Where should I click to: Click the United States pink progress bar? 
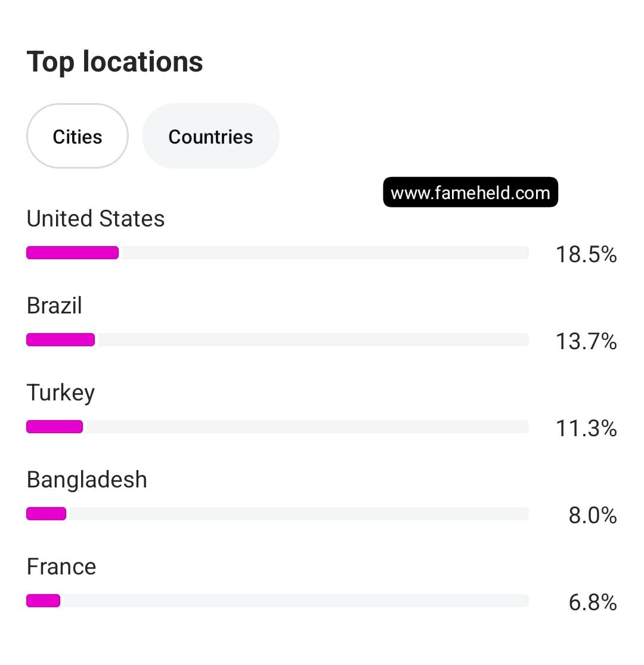(x=72, y=253)
